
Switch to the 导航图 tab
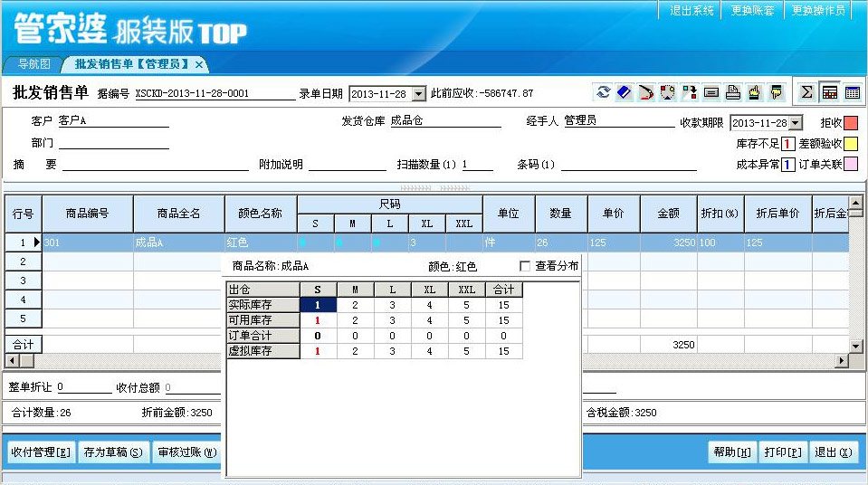[x=33, y=64]
